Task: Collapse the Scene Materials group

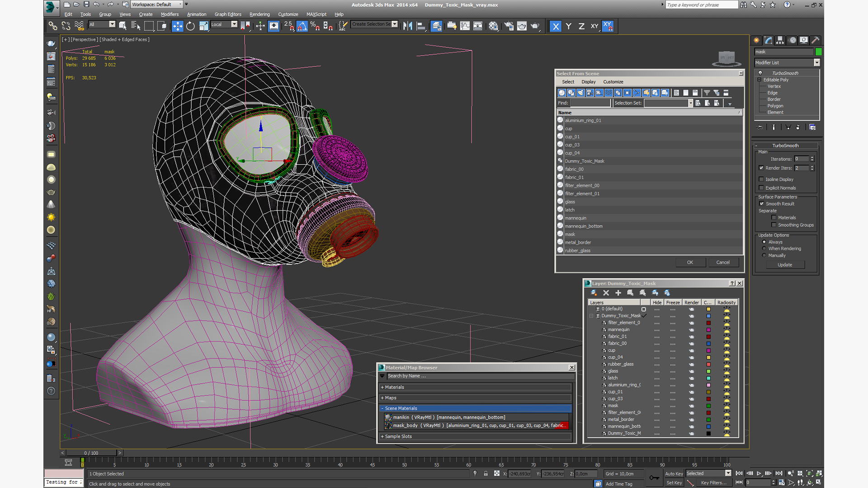Action: tap(476, 408)
